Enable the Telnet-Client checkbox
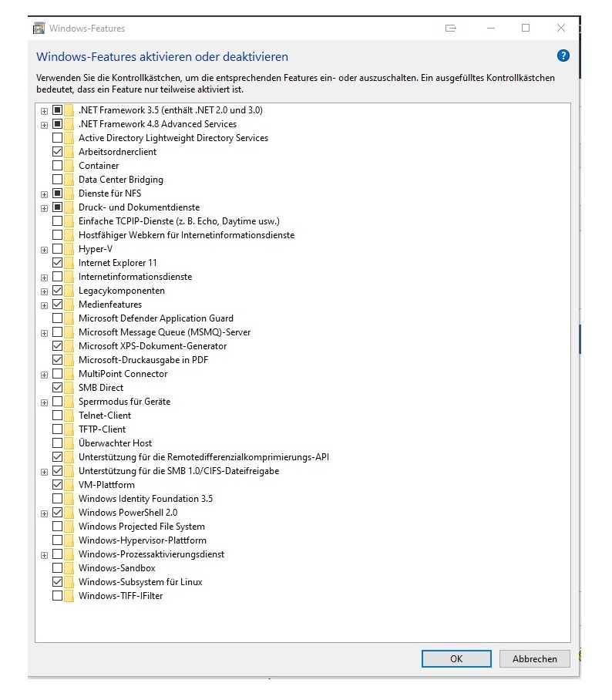Screen dimensions: 612x700 [x=57, y=416]
